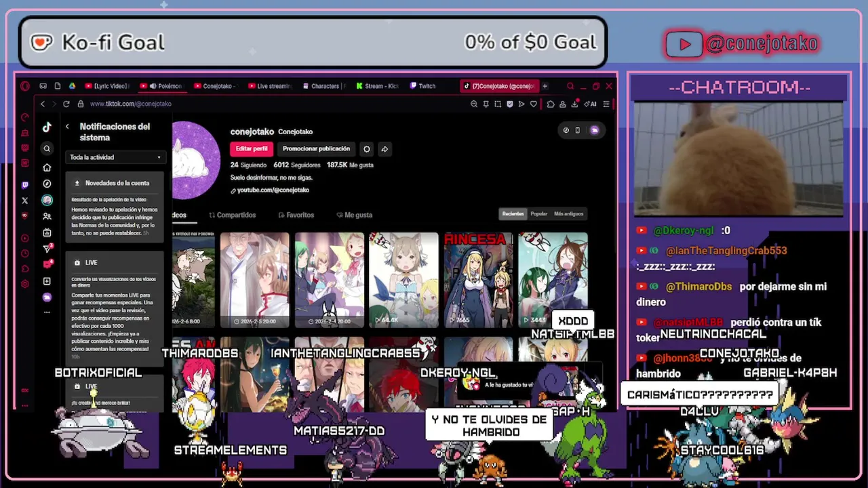Sort videos by Popular
Image resolution: width=868 pixels, height=488 pixels.
(x=539, y=213)
